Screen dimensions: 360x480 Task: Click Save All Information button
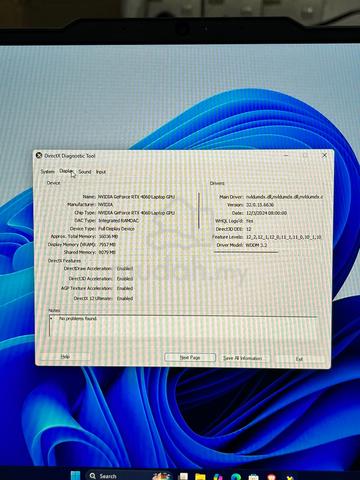pos(242,358)
